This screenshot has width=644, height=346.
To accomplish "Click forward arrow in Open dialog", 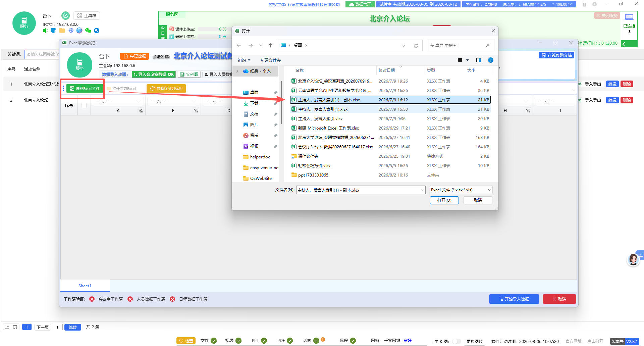I will pyautogui.click(x=251, y=45).
